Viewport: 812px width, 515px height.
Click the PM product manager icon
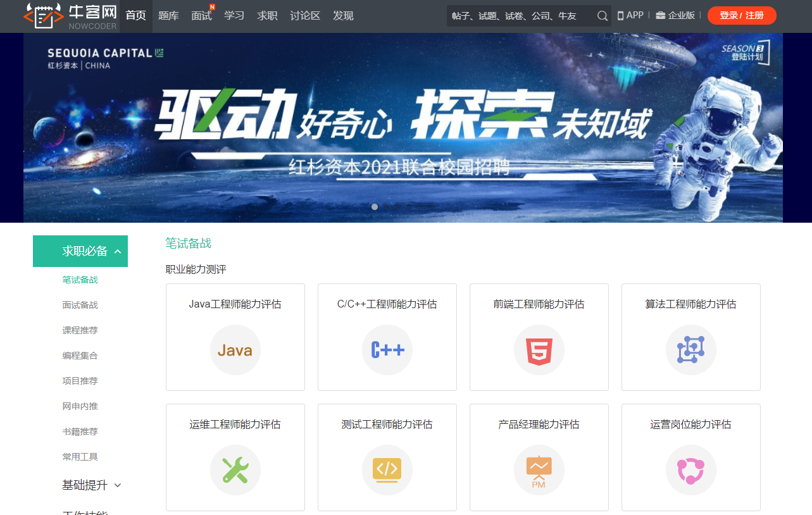tap(539, 470)
